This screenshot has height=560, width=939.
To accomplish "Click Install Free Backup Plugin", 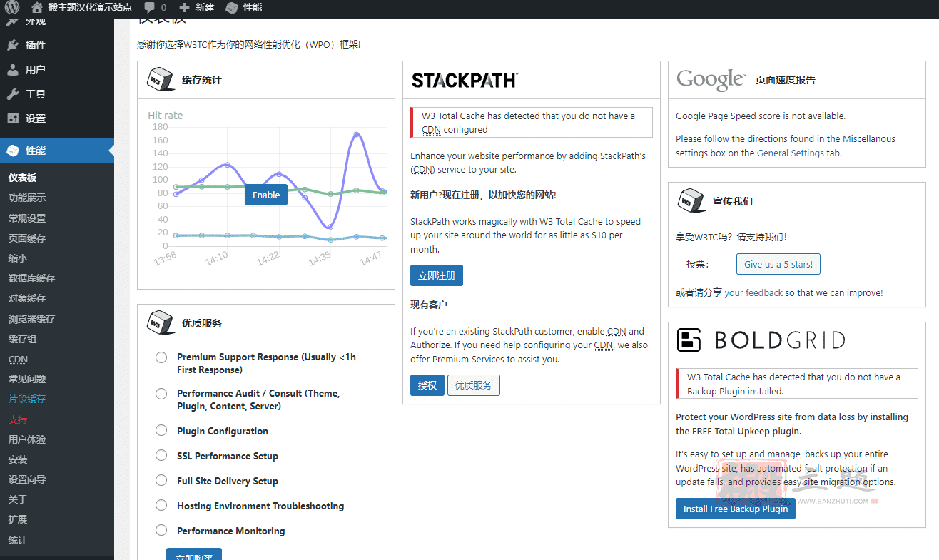I will click(x=736, y=509).
